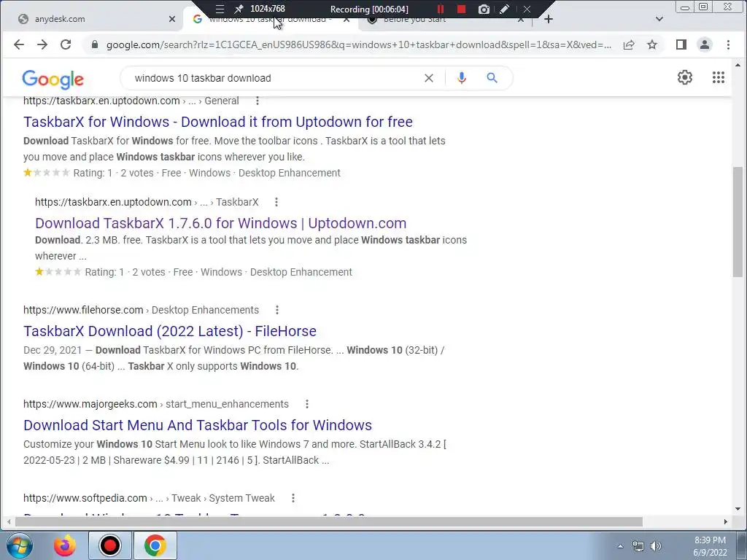Open the tab search dropdown arrow
747x560 pixels.
tap(659, 19)
